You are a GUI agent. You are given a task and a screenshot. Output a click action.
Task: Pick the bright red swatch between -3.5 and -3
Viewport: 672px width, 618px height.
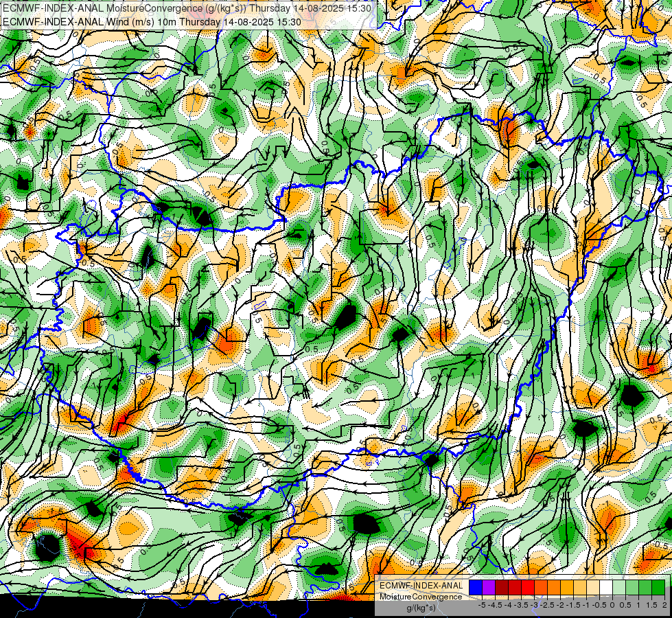(x=528, y=588)
